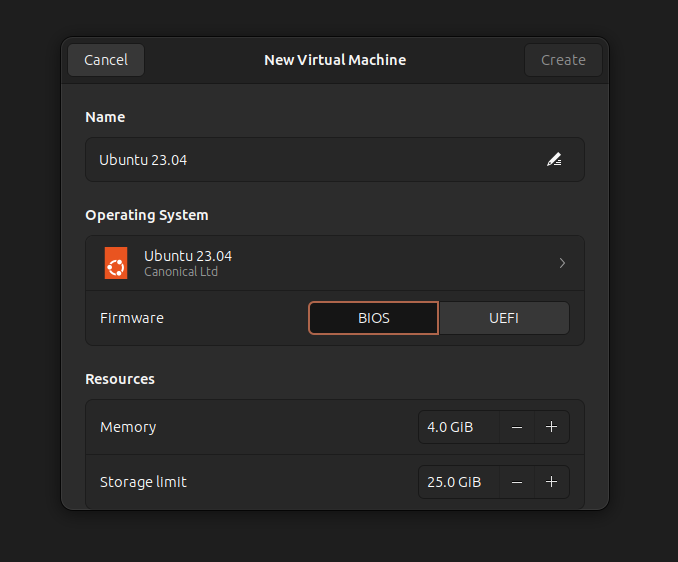
Task: Decrease Memory with the minus button
Action: [x=517, y=427]
